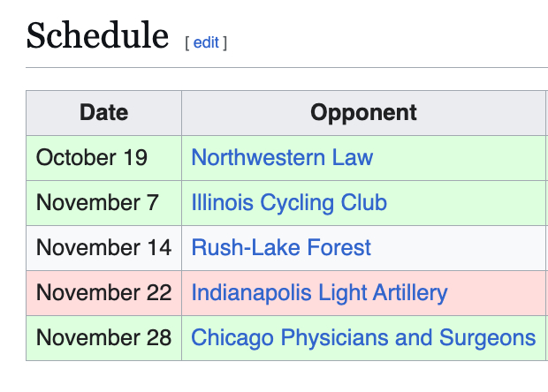Follow the Rush-Lake Forest link
Viewport: 548px width, 392px height.
(x=281, y=248)
